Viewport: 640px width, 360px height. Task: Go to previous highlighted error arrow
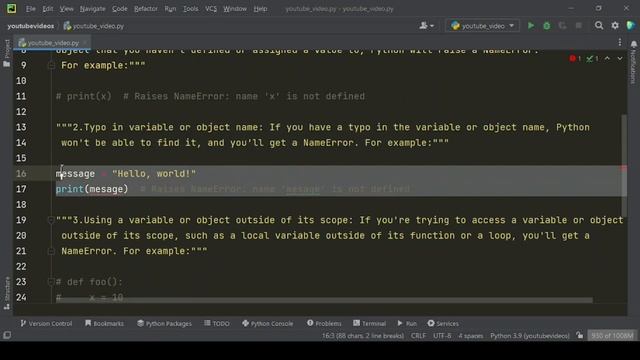607,59
